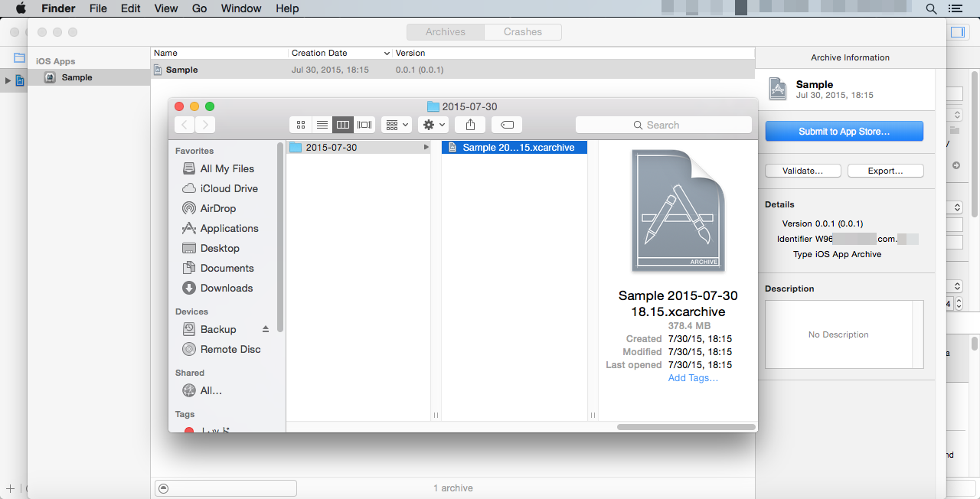Click the Share toolbar icon
The width and height of the screenshot is (980, 499).
click(470, 125)
